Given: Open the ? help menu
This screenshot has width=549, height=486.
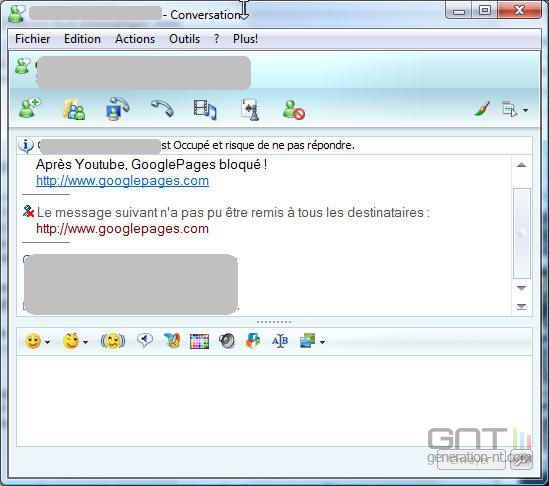Looking at the screenshot, I should pyautogui.click(x=216, y=39).
